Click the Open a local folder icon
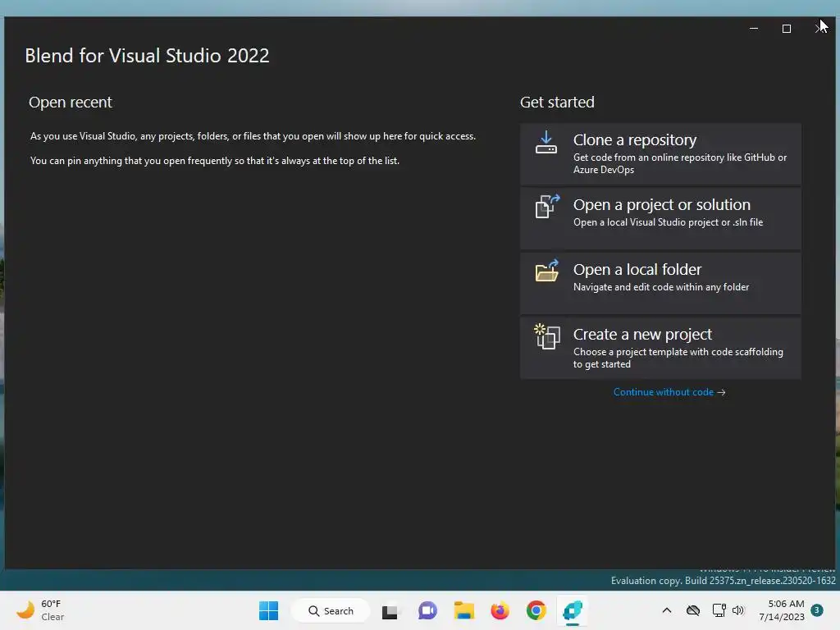 [547, 271]
